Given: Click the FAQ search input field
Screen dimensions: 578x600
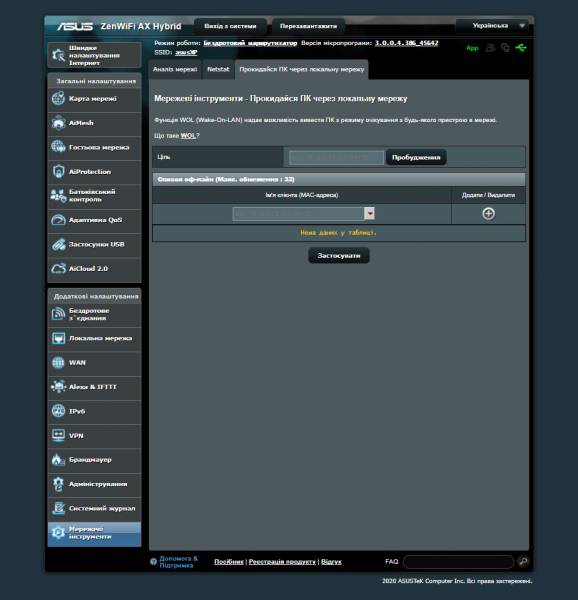Looking at the screenshot, I should [458, 561].
